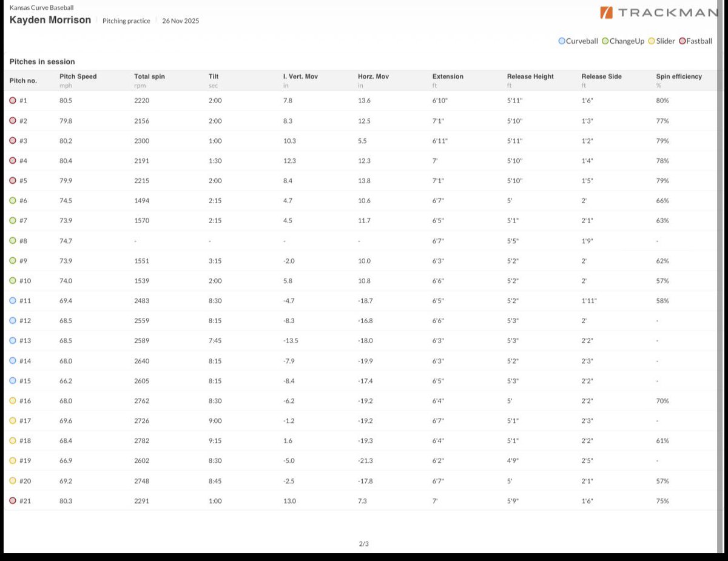Click the blue marker beside pitch #12

click(x=13, y=321)
